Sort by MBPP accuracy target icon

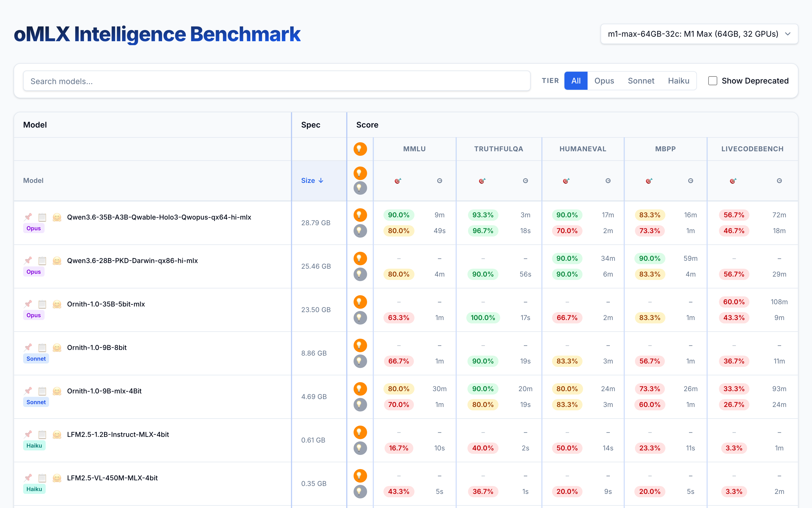(x=649, y=181)
